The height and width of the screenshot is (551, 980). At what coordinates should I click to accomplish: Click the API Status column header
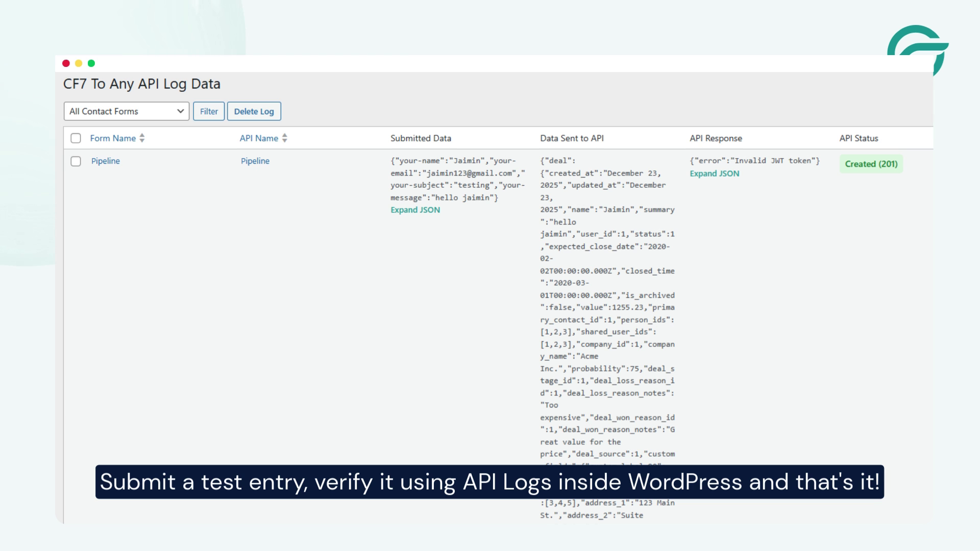click(x=859, y=138)
